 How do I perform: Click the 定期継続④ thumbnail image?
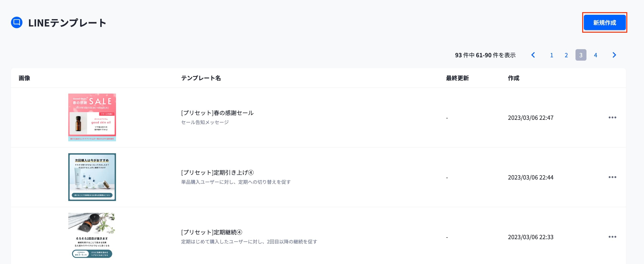click(92, 236)
